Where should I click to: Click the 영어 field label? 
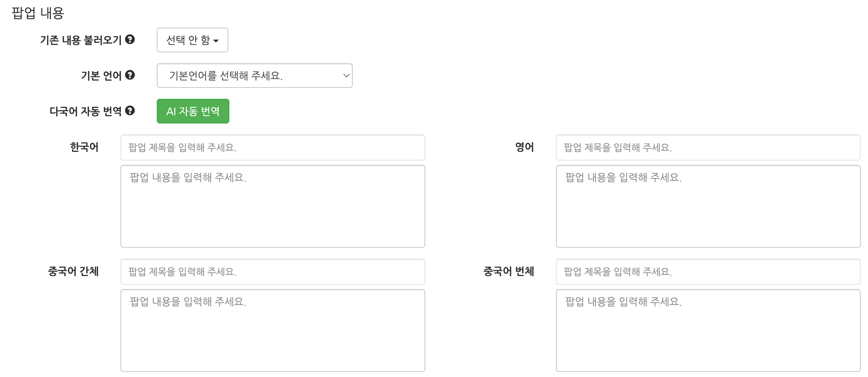(524, 147)
